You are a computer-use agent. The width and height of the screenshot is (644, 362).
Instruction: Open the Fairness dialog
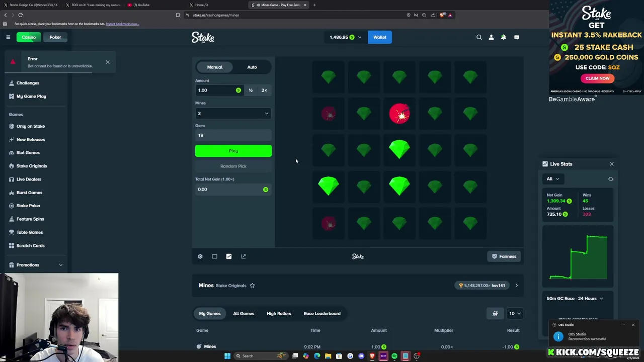pyautogui.click(x=504, y=256)
